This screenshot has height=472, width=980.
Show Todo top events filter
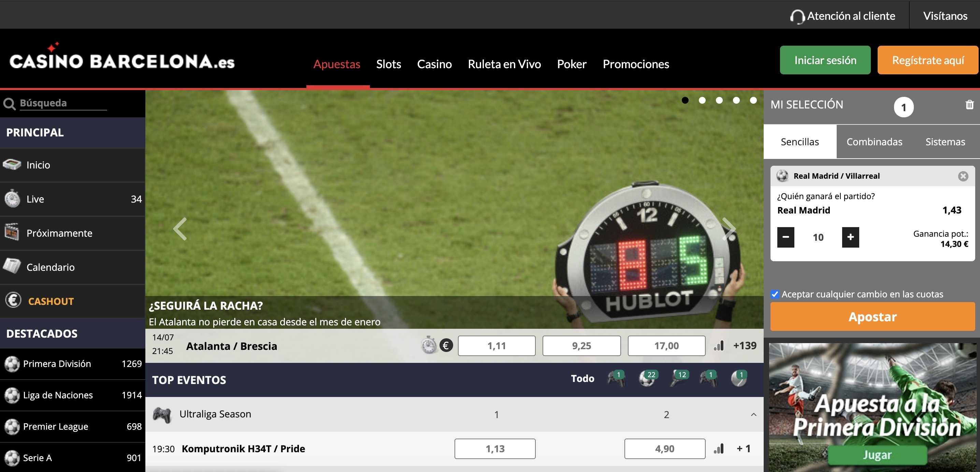coord(582,379)
